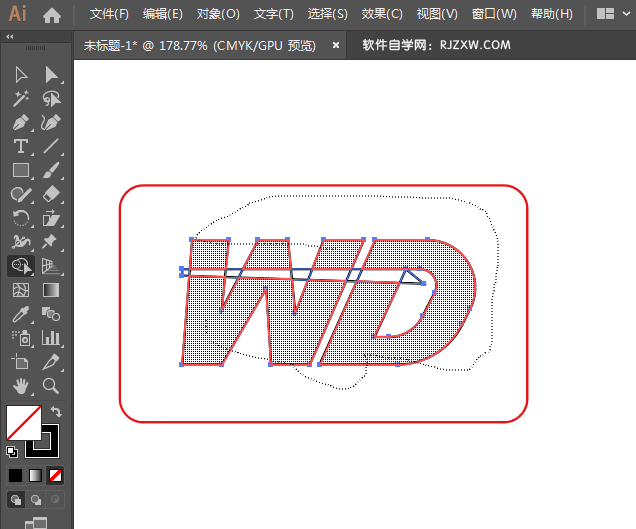
Task: Change the screen mode
Action: pyautogui.click(x=36, y=523)
